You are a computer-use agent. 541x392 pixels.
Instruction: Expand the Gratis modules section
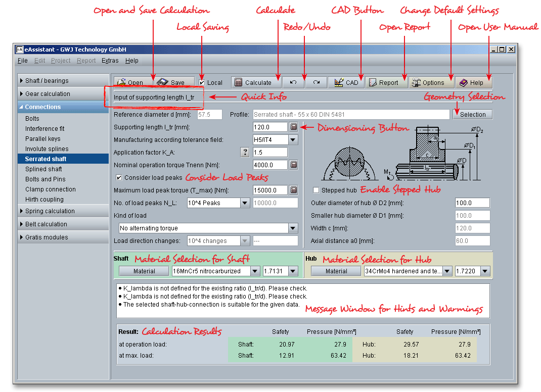63,237
